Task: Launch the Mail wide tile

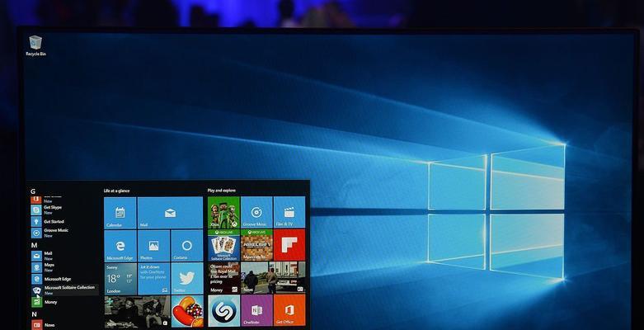Action: [x=170, y=212]
